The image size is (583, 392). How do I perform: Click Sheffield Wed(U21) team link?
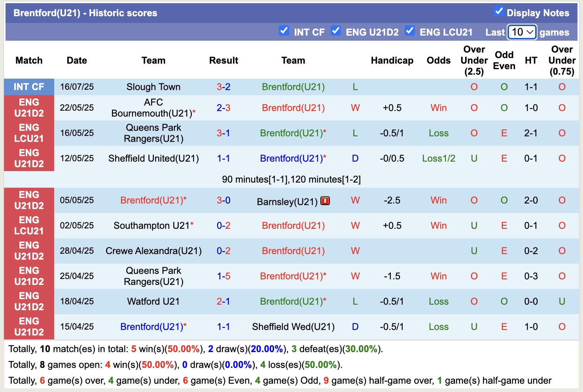click(x=293, y=326)
